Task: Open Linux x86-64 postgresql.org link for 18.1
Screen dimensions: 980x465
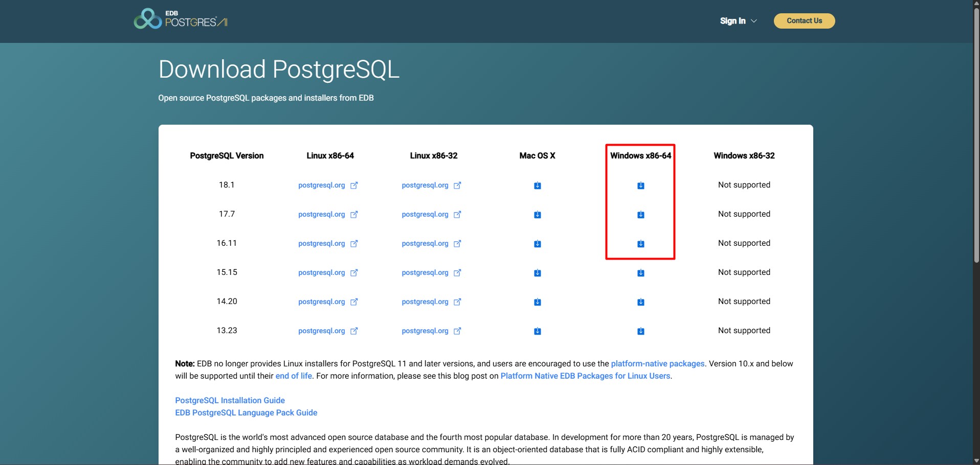Action: [328, 185]
